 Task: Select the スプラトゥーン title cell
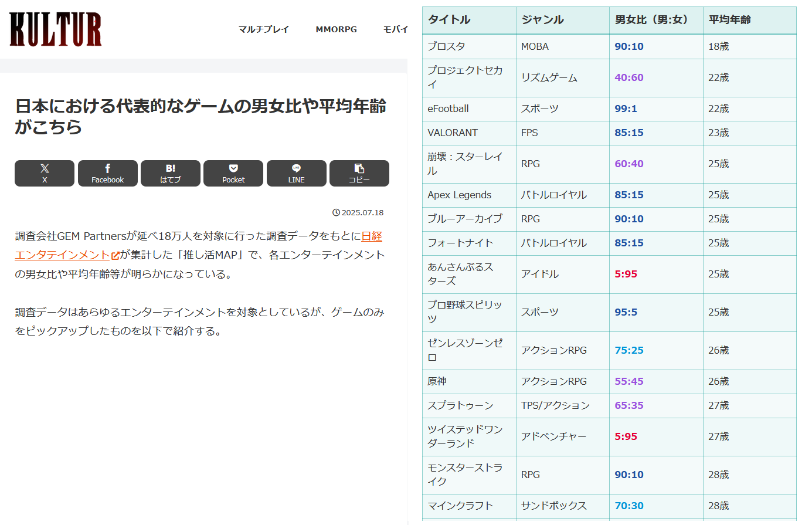pos(469,405)
